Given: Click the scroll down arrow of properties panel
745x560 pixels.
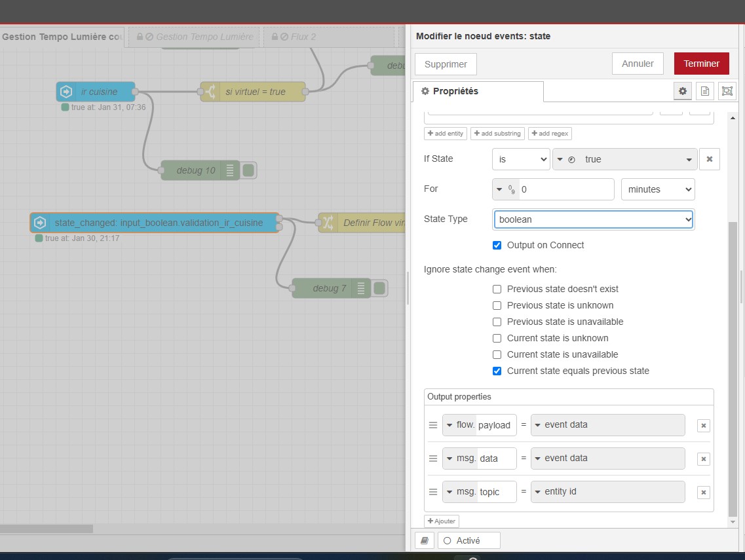Looking at the screenshot, I should pyautogui.click(x=732, y=522).
